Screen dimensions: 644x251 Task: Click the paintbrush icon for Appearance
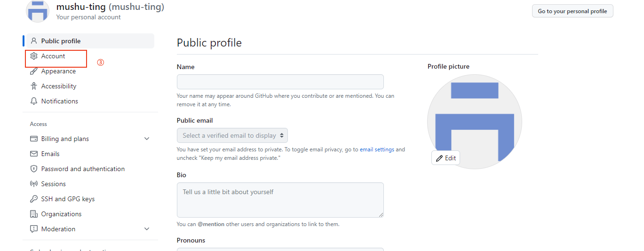pos(33,71)
